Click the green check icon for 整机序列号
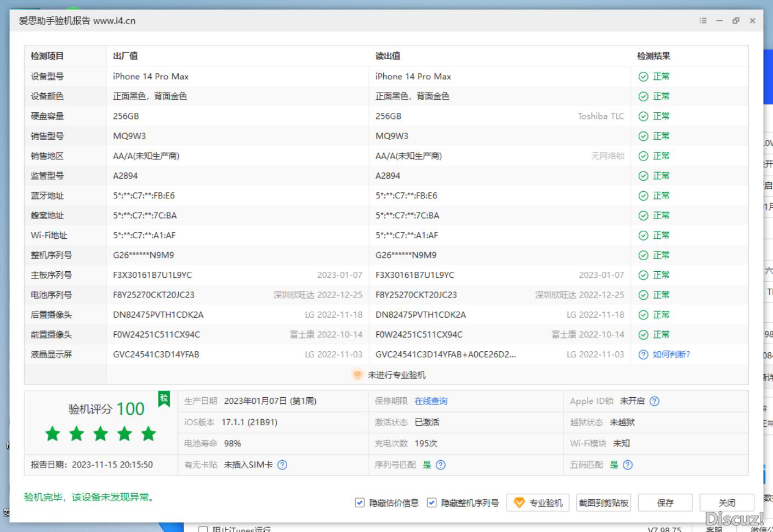This screenshot has height=532, width=773. tap(644, 255)
